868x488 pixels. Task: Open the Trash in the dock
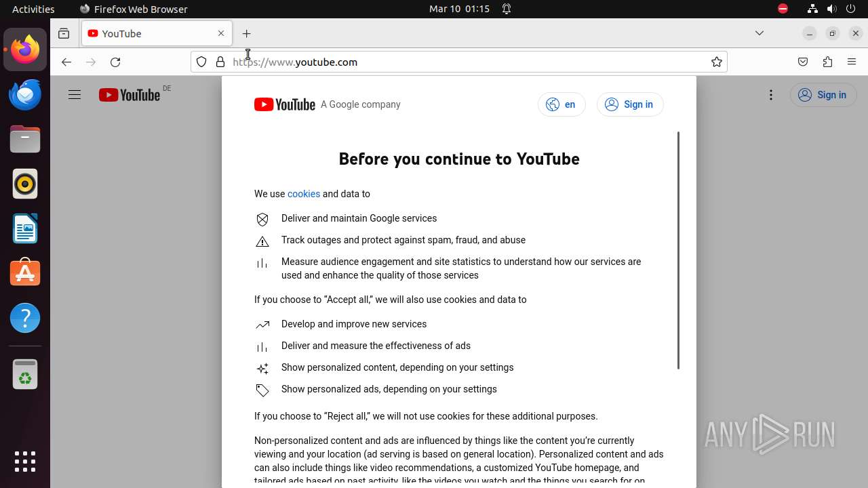click(25, 374)
